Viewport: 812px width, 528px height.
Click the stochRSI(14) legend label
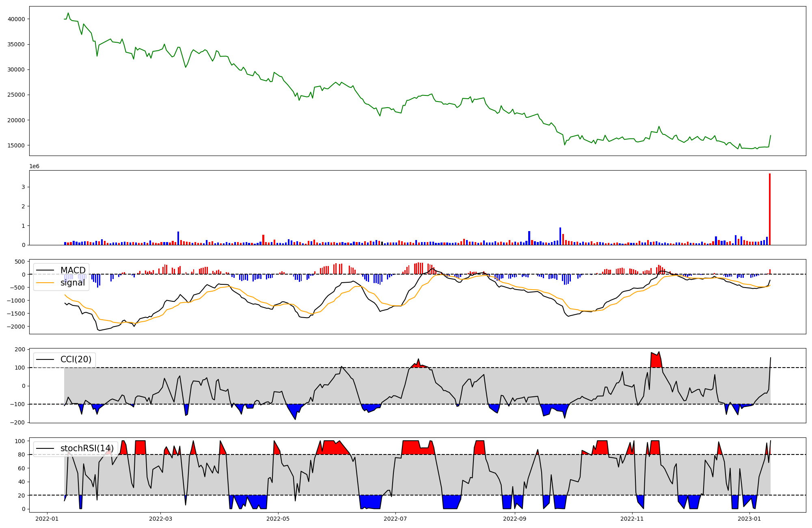pos(87,448)
